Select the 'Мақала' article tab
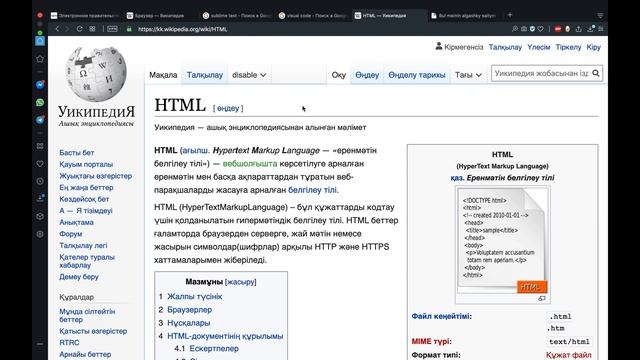 pyautogui.click(x=163, y=75)
